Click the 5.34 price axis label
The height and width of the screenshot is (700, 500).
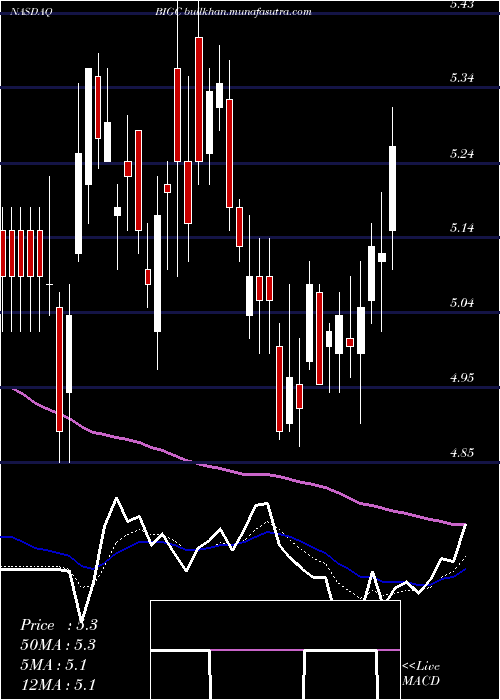(x=462, y=78)
